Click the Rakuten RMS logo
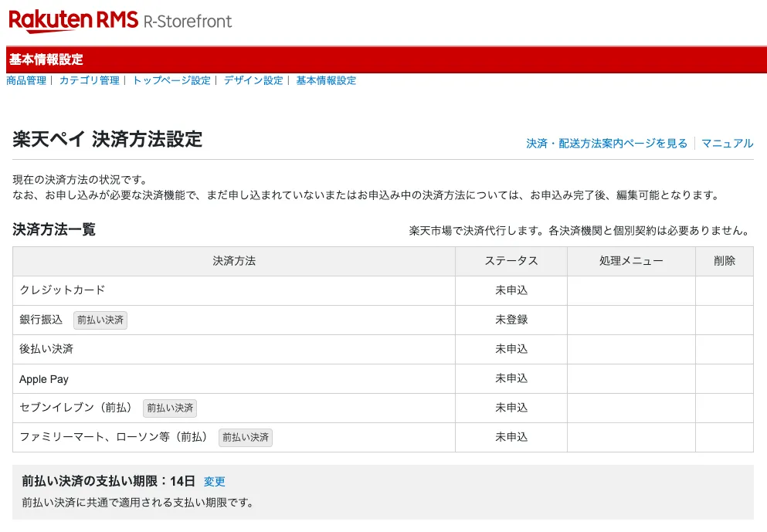 pyautogui.click(x=73, y=21)
